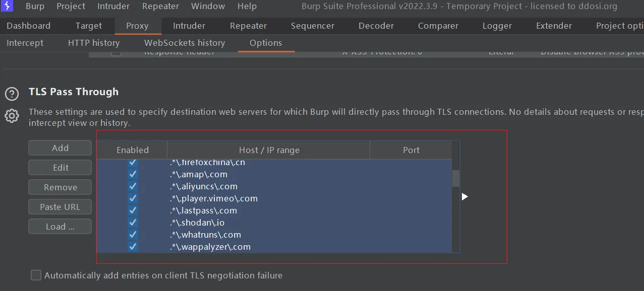Viewport: 644px width, 291px height.
Task: Open the Sequencer tab
Action: point(313,26)
